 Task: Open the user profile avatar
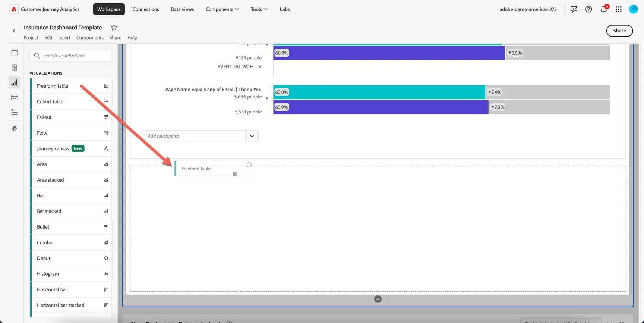[634, 9]
